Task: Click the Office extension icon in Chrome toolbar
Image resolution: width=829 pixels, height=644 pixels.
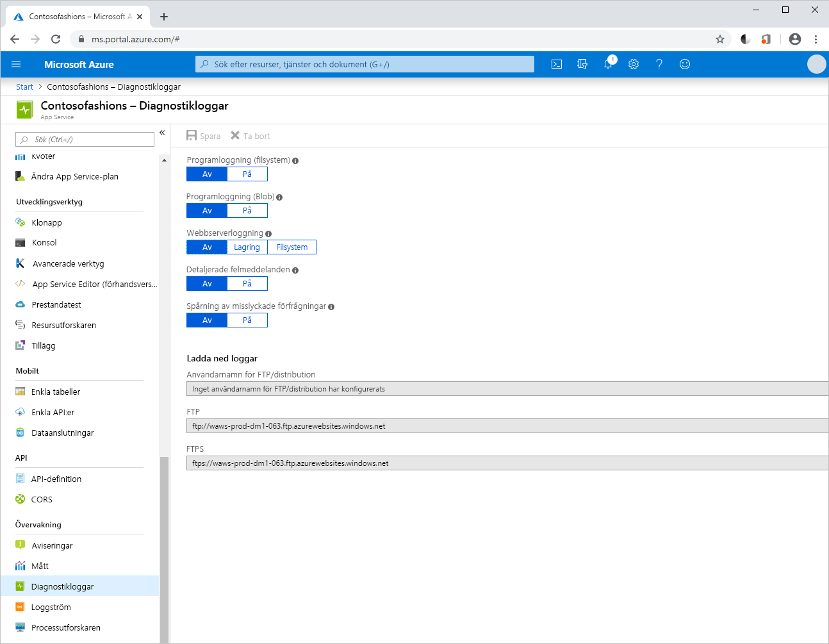Action: (766, 39)
